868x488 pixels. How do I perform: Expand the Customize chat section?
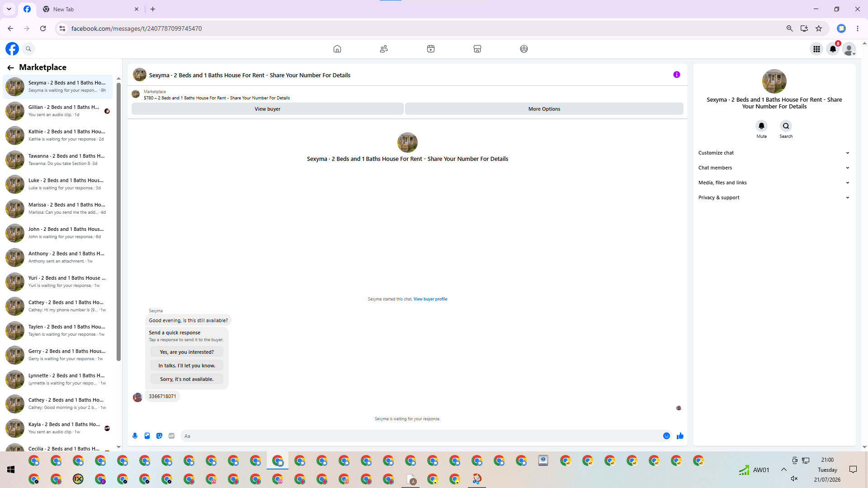coord(774,153)
